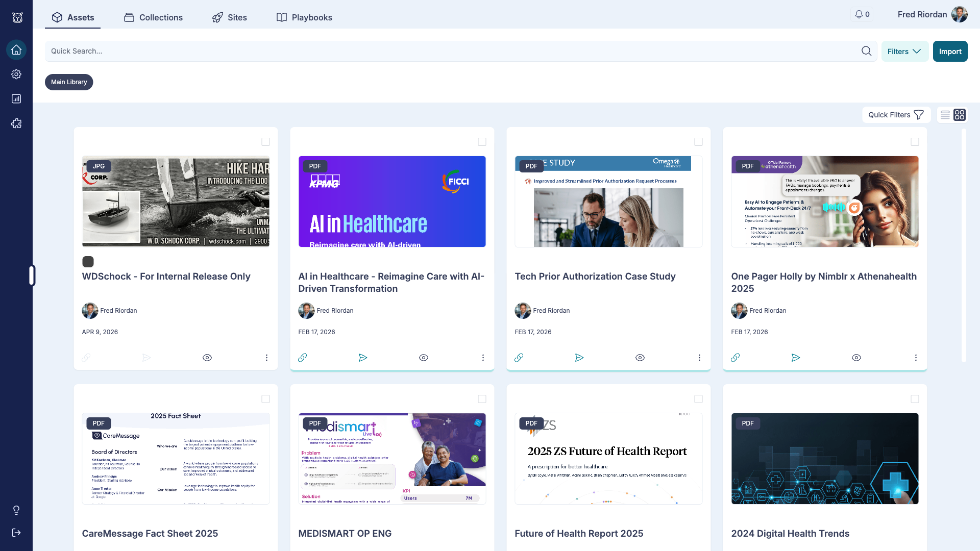
Task: Log out using the sidebar exit icon
Action: pos(16,533)
